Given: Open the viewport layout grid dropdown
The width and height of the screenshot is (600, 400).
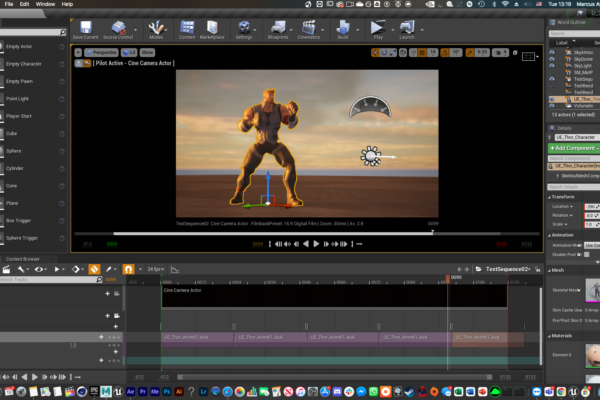Looking at the screenshot, I should [x=530, y=56].
